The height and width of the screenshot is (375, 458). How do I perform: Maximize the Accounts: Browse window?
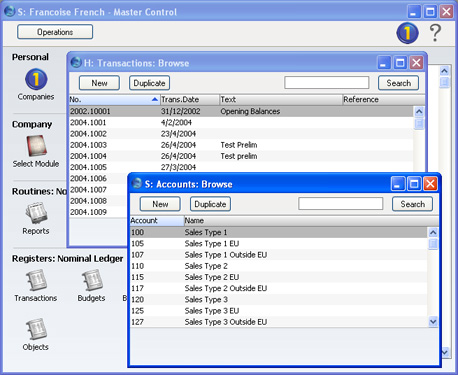[414, 184]
